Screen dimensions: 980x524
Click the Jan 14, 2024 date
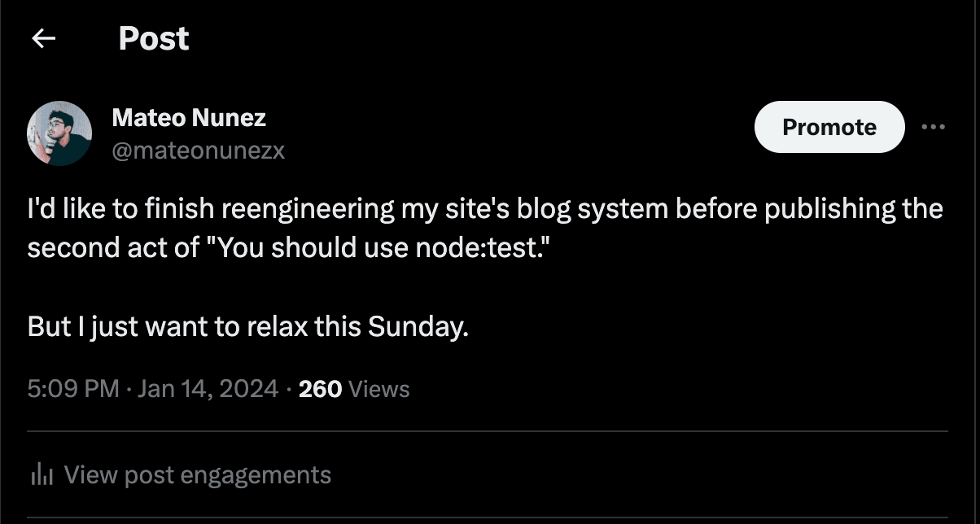[209, 389]
